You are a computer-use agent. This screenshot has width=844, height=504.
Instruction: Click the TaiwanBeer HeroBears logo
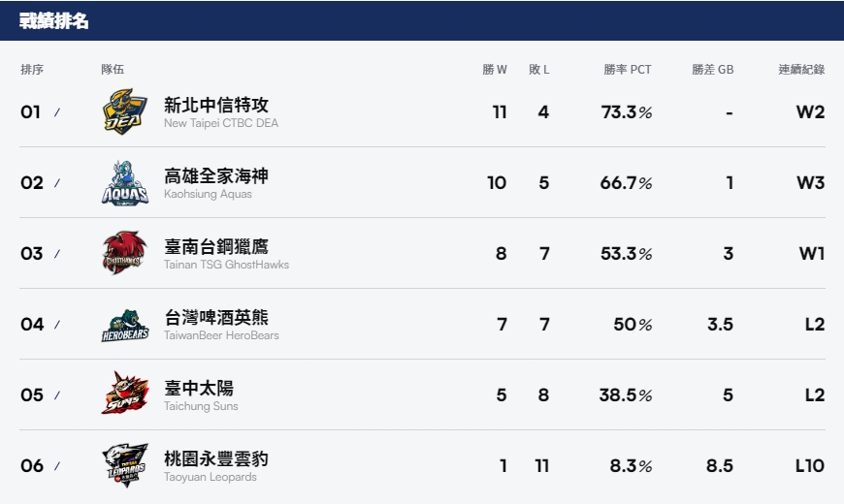(x=125, y=325)
